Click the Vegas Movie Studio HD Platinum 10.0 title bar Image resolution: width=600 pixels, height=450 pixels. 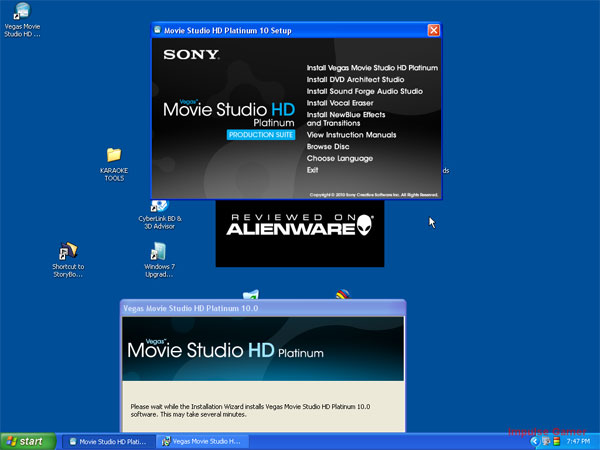point(262,308)
